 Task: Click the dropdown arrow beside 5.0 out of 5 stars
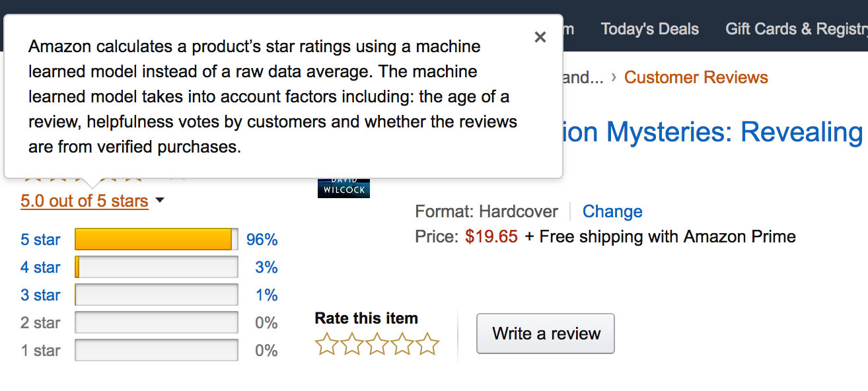(x=159, y=201)
